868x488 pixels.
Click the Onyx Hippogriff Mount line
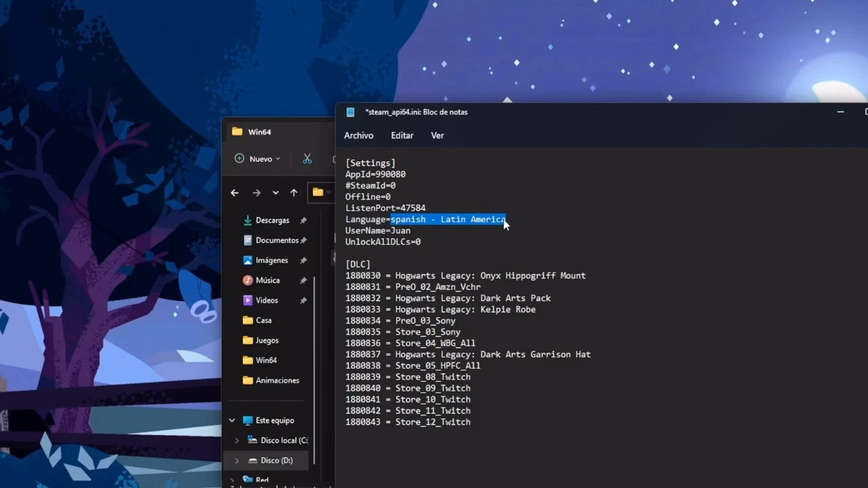(x=465, y=276)
